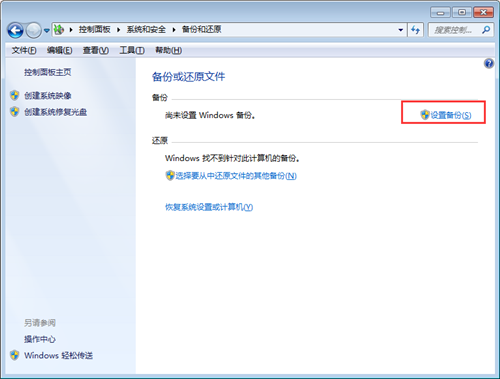Screen dimensions: 500x379
Task: Click 恢复系统设置或计算机(Y) link
Action: (x=209, y=207)
